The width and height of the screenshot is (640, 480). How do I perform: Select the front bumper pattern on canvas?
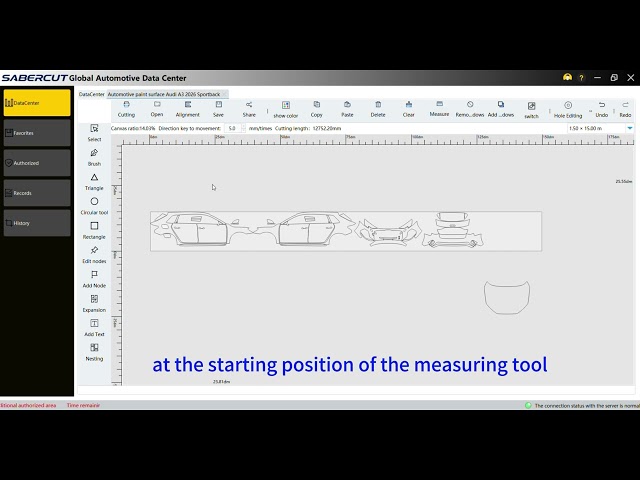pos(388,232)
